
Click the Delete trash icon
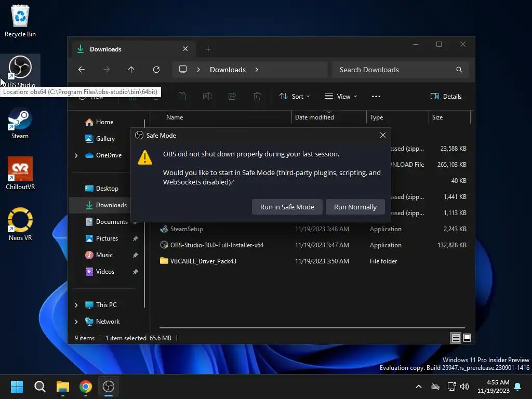tap(257, 96)
